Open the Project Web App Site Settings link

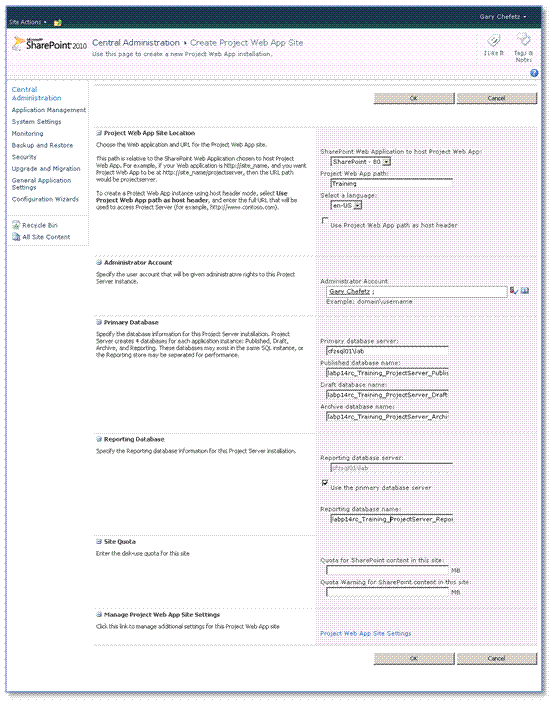366,634
